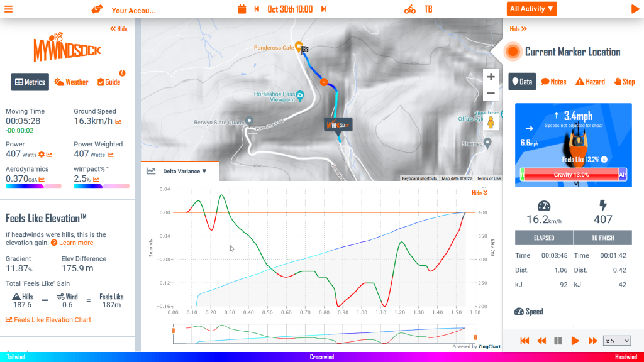Expand the Delta Variance chart selector

(x=184, y=171)
